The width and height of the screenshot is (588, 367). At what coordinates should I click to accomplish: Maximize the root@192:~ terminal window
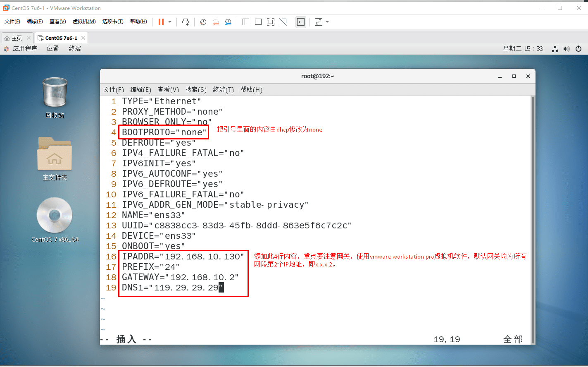coord(514,76)
